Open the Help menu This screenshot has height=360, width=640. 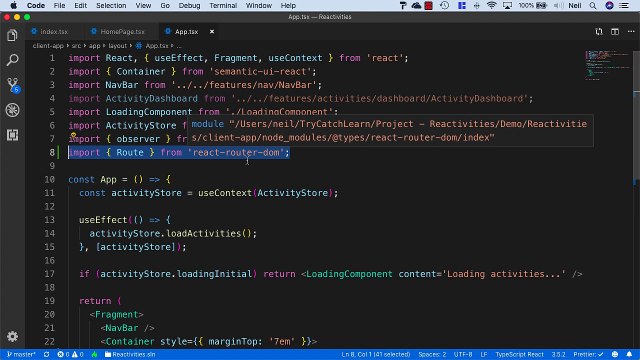(x=288, y=5)
